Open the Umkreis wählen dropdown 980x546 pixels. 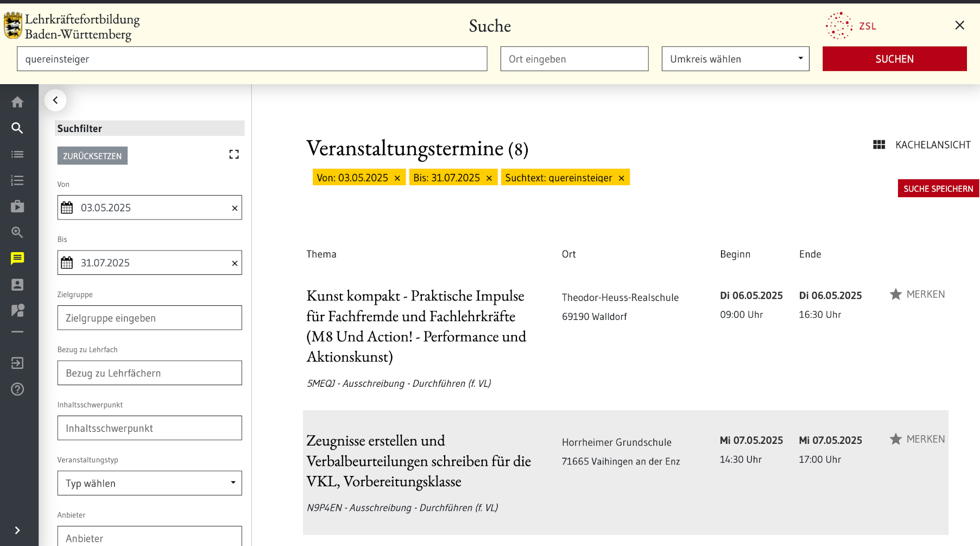pos(735,59)
